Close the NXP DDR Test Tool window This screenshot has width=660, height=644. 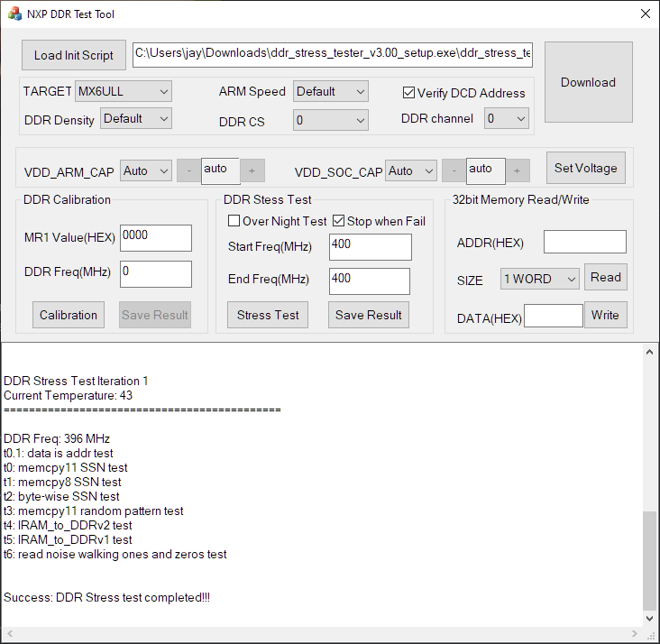tap(645, 14)
